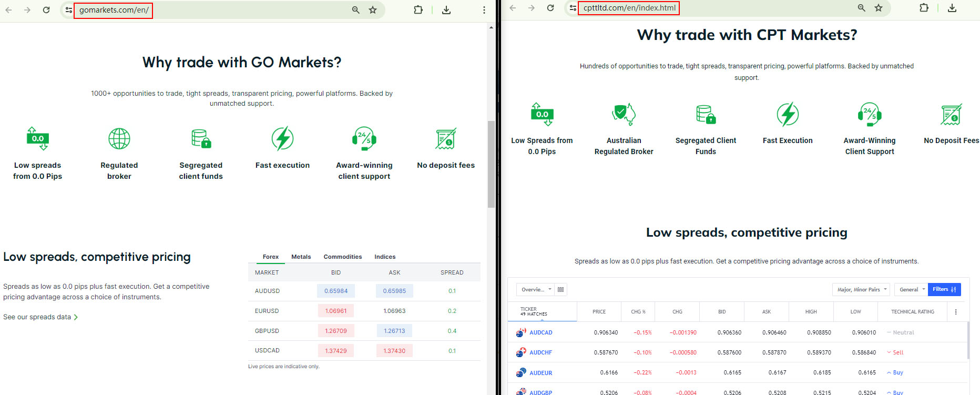Click the AUDCAD ticker link
The width and height of the screenshot is (980, 395).
[540, 332]
